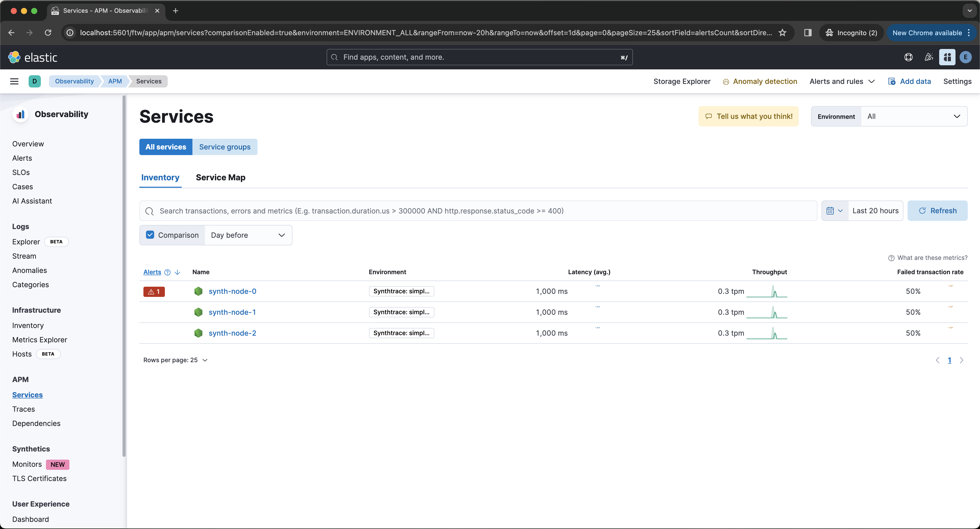Image resolution: width=980 pixels, height=529 pixels.
Task: Open the Rows per page selector
Action: pyautogui.click(x=175, y=360)
